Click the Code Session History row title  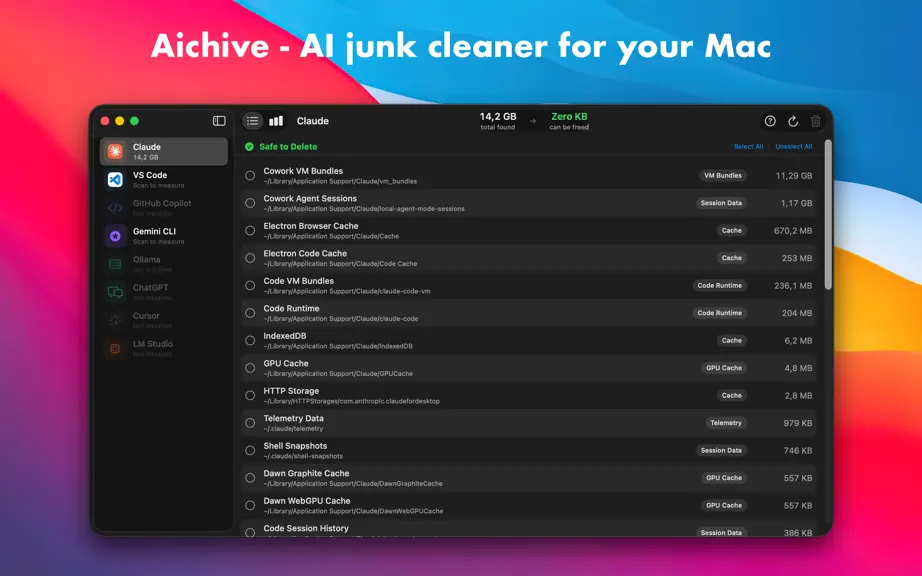click(x=306, y=528)
